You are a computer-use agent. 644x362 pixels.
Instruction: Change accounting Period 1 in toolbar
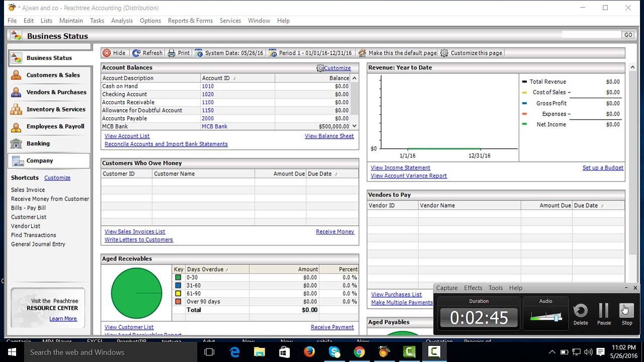[310, 53]
